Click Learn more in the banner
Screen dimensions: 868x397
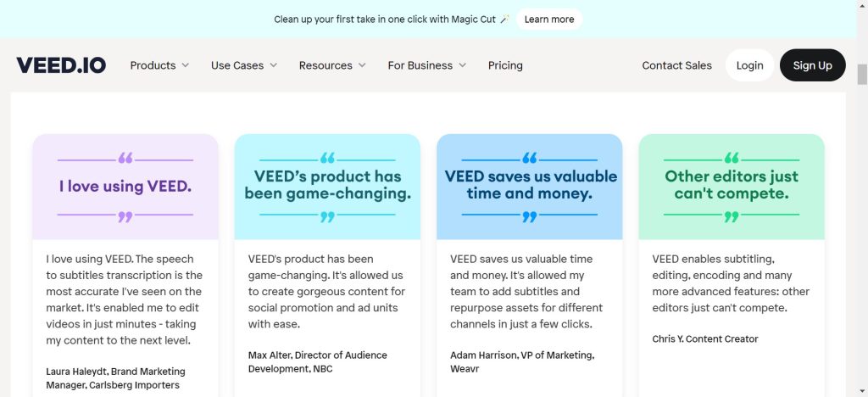pos(549,19)
